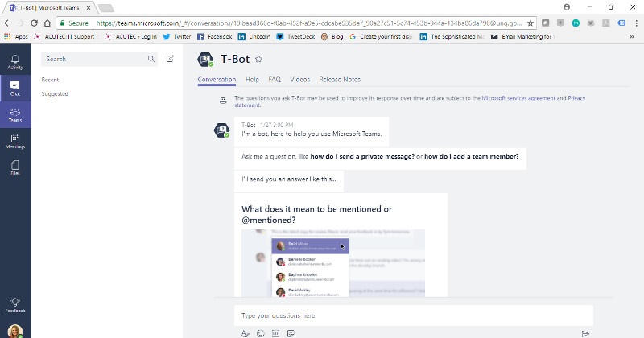
Task: Click the T-Bot header avatar
Action: [205, 59]
